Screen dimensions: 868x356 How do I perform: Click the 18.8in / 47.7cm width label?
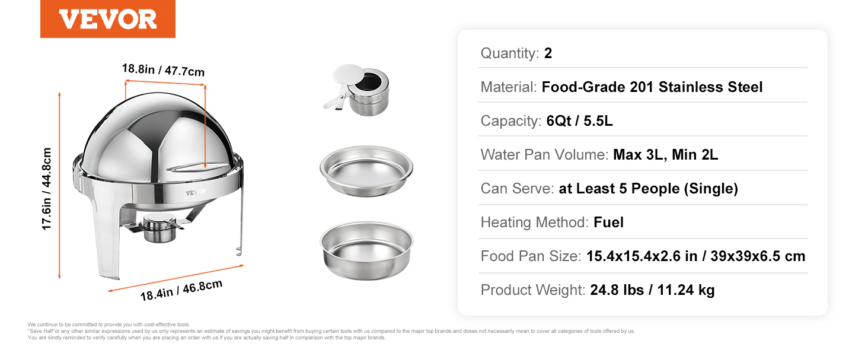pyautogui.click(x=163, y=70)
